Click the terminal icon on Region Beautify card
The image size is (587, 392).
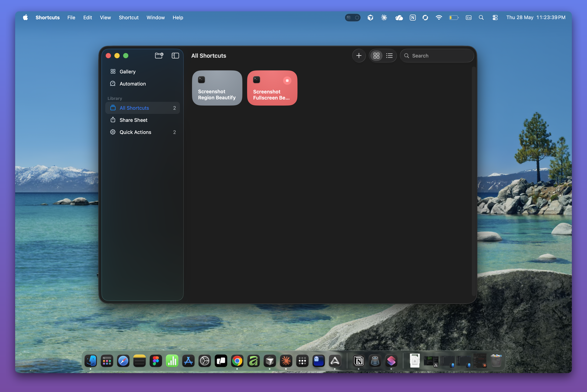201,79
